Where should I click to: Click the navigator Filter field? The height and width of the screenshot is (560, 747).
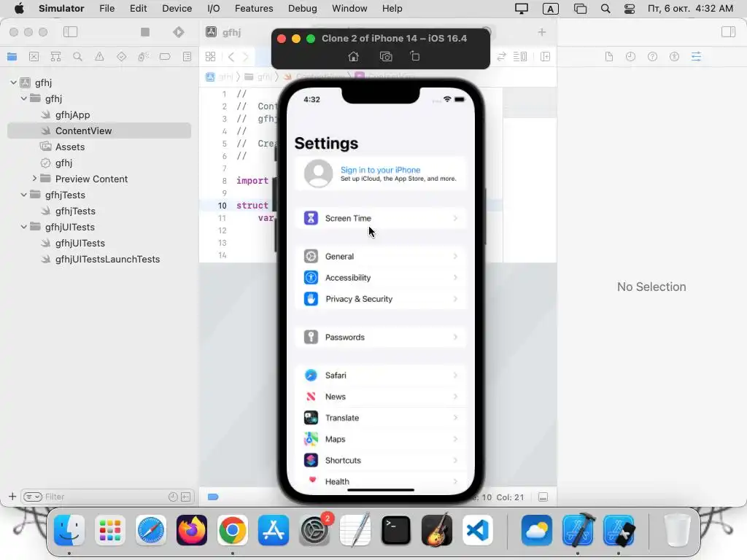tap(107, 497)
